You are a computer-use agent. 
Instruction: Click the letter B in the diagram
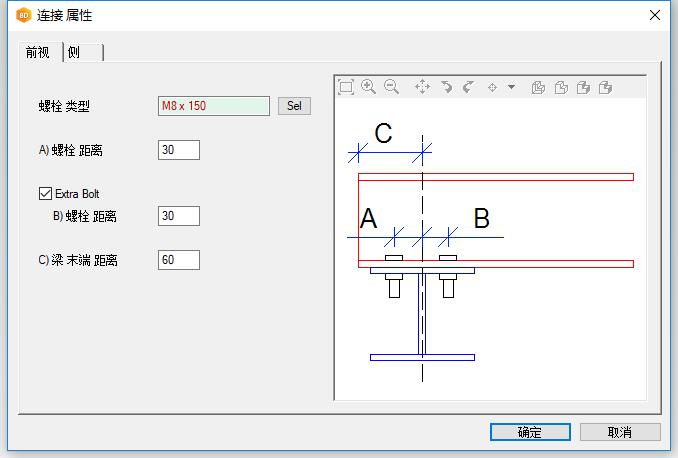pos(482,218)
